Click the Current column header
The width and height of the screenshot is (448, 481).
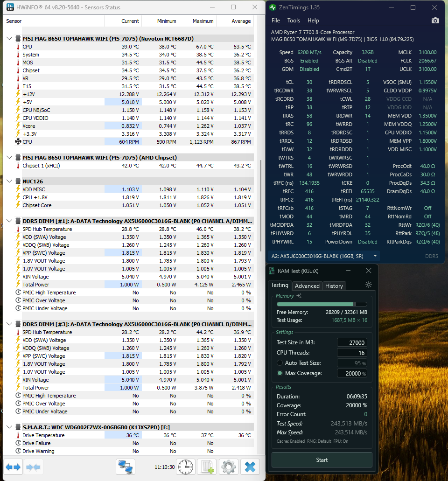(x=123, y=21)
